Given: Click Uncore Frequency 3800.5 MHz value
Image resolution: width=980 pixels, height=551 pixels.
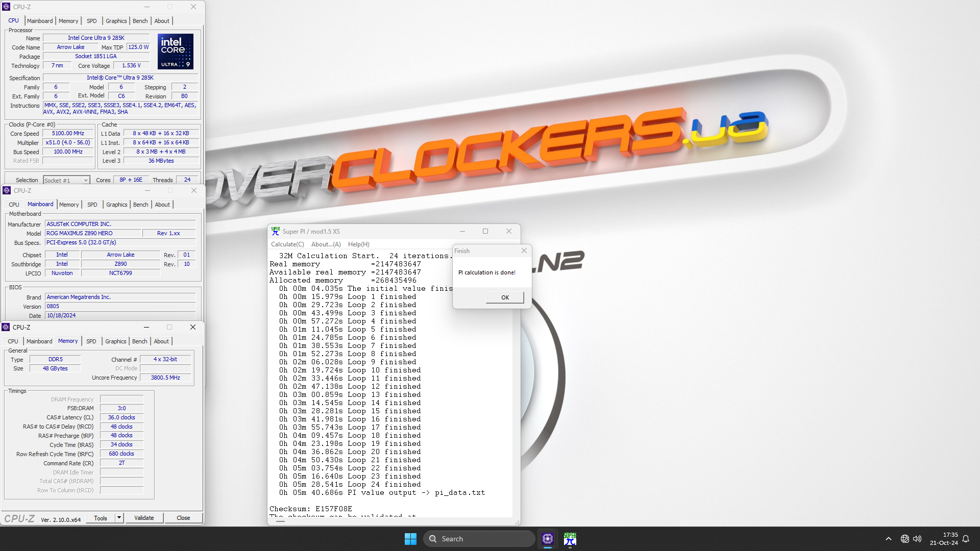Looking at the screenshot, I should (165, 378).
